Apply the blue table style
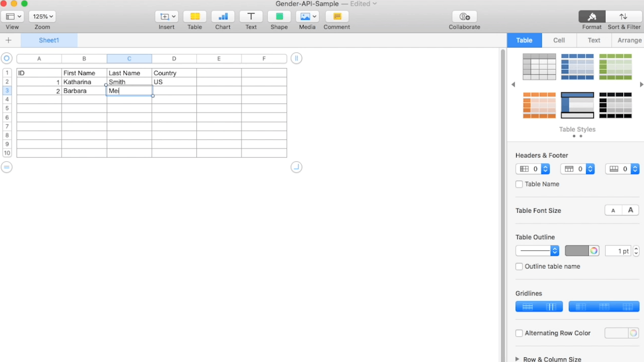The image size is (644, 362). (577, 67)
